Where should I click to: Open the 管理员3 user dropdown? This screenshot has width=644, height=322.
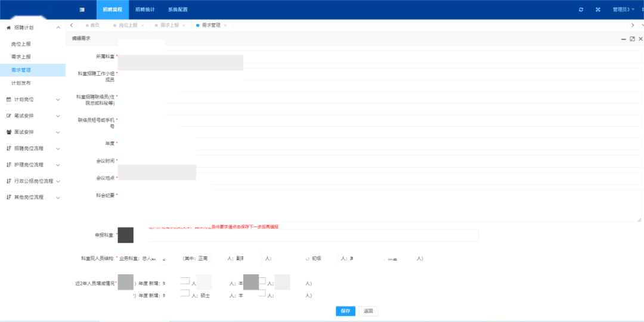[624, 10]
